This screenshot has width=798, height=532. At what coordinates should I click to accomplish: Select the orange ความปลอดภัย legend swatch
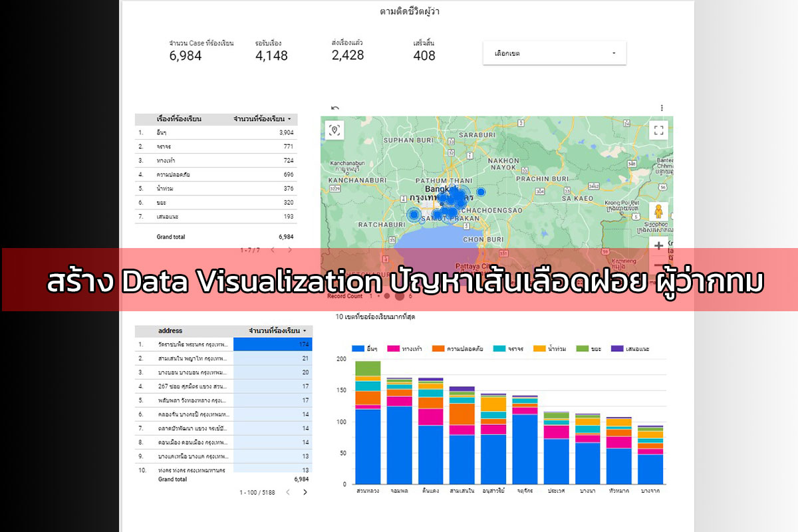(x=438, y=348)
